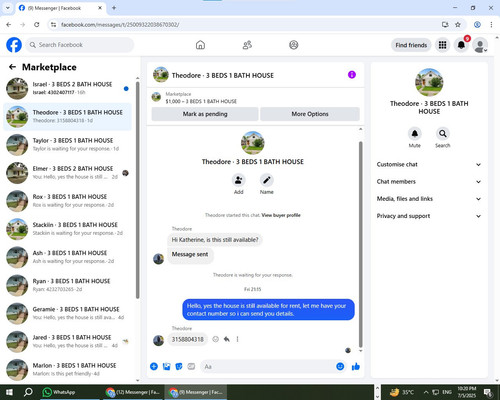Viewport: 500px width, 400px height.
Task: Open the taskbar weather 35°C widget
Action: pyautogui.click(x=402, y=392)
